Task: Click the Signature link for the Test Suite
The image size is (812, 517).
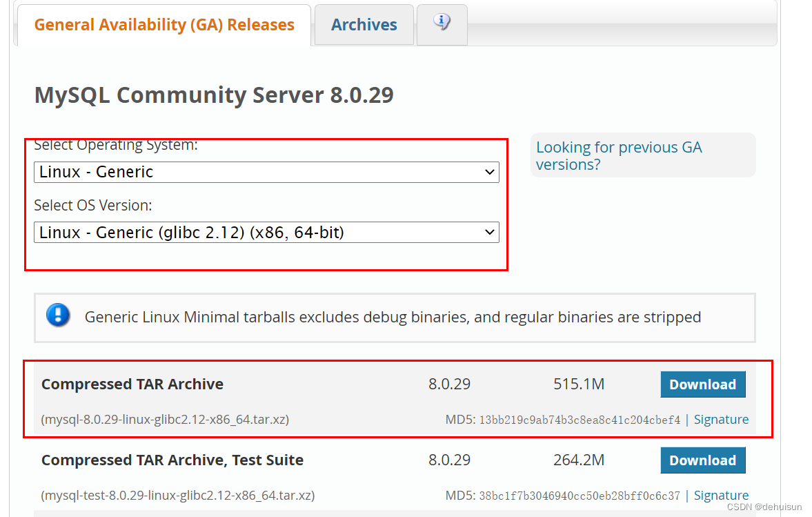Action: pos(721,495)
